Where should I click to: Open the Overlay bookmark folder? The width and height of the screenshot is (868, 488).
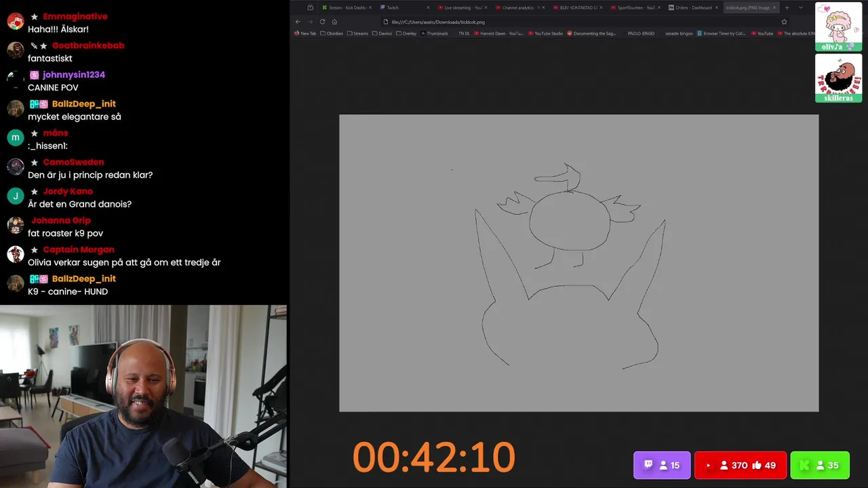(x=406, y=33)
